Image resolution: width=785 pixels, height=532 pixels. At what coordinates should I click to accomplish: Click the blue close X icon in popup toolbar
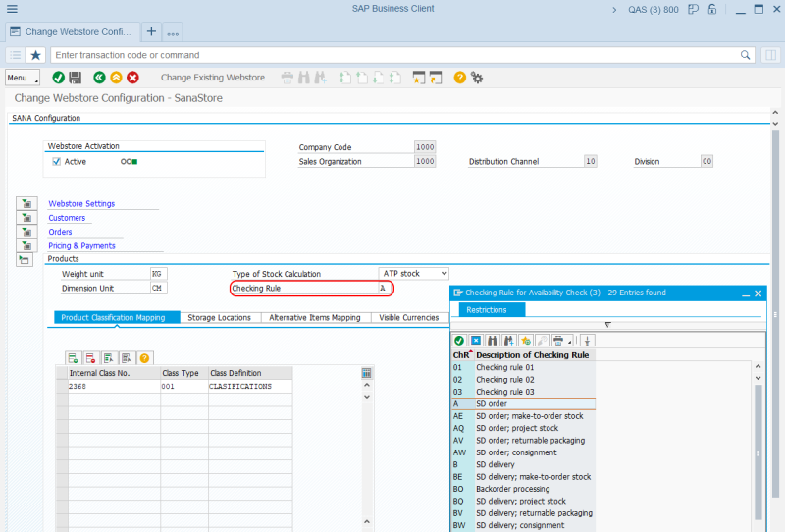pyautogui.click(x=476, y=341)
